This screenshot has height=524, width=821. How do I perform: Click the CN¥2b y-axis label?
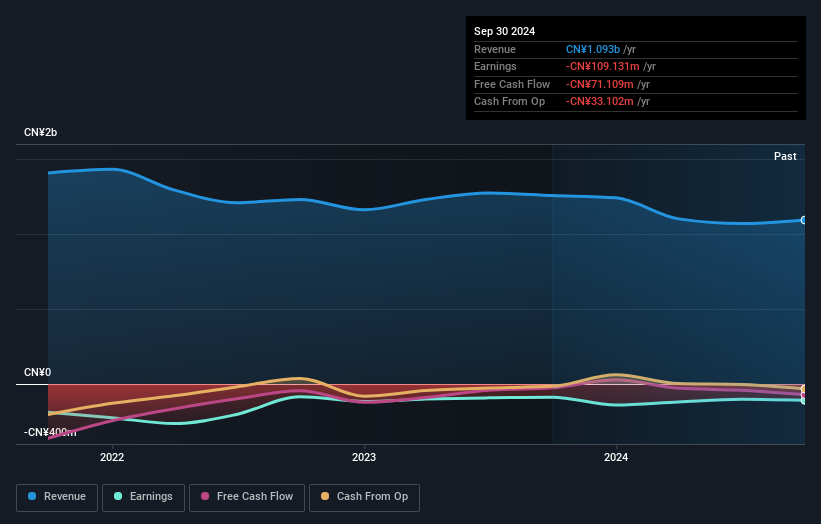pyautogui.click(x=40, y=132)
